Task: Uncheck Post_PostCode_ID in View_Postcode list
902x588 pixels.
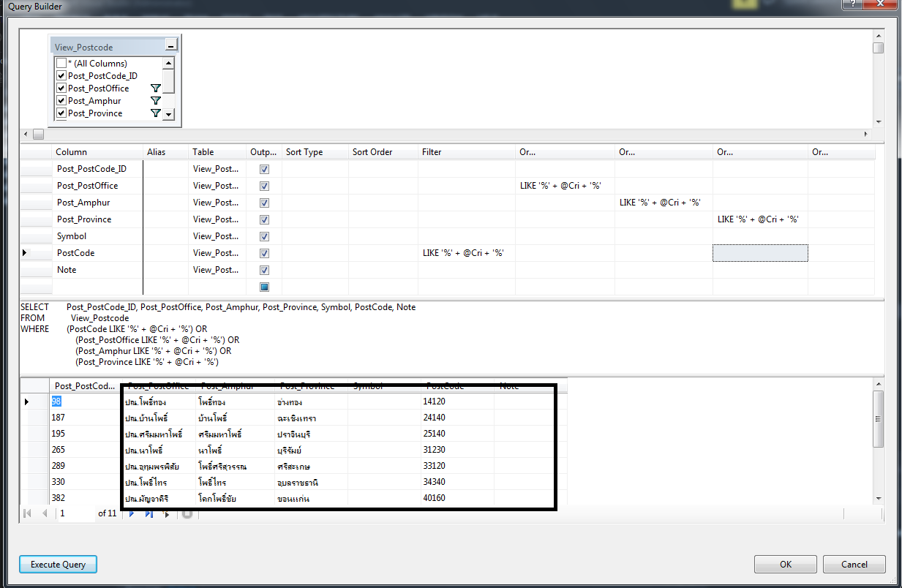Action: coord(61,76)
